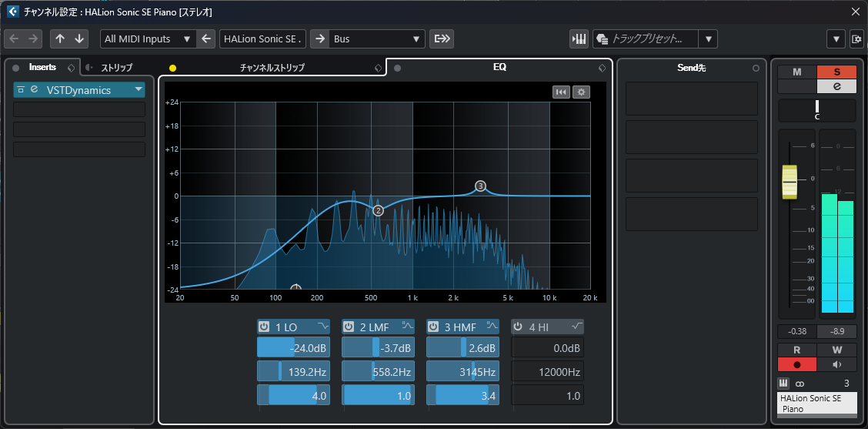Click the output routing right arrow icon
The height and width of the screenshot is (429, 868).
[319, 39]
